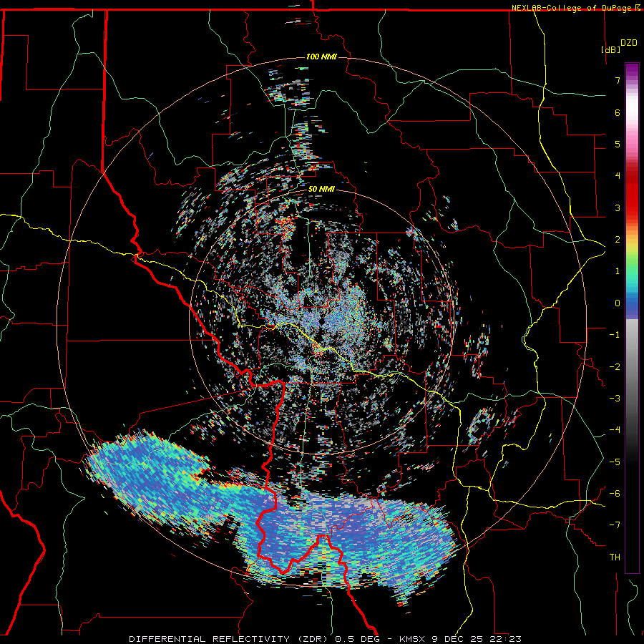This screenshot has height=644, width=644.
Task: Click the -1 value on the color scale
Action: [615, 335]
